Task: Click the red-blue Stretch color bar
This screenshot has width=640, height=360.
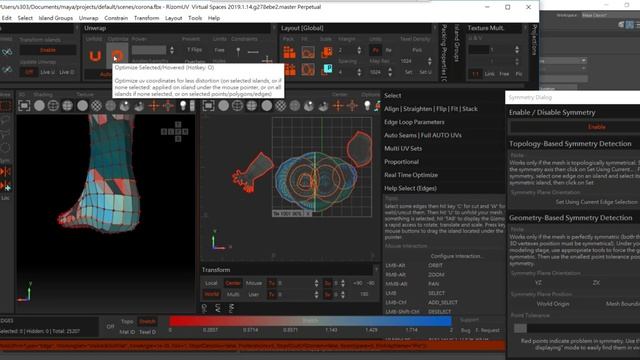Action: pos(310,321)
